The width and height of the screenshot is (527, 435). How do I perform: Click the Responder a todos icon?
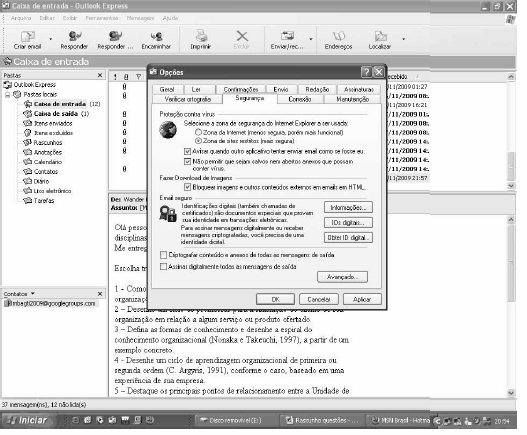coord(115,36)
